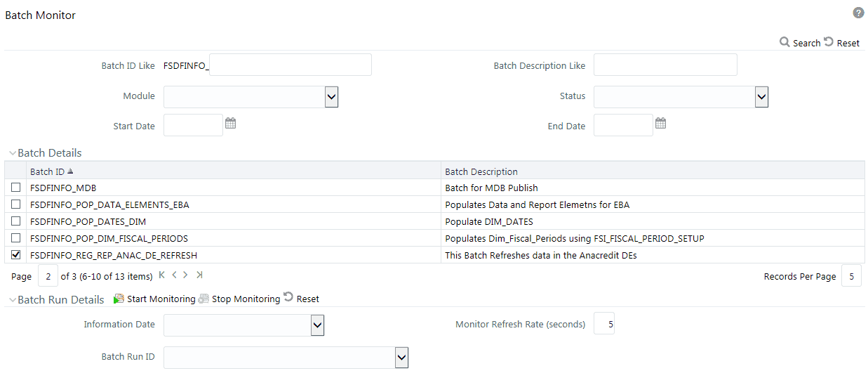Image resolution: width=868 pixels, height=378 pixels.
Task: Collapse the Batch Details section
Action: [13, 153]
